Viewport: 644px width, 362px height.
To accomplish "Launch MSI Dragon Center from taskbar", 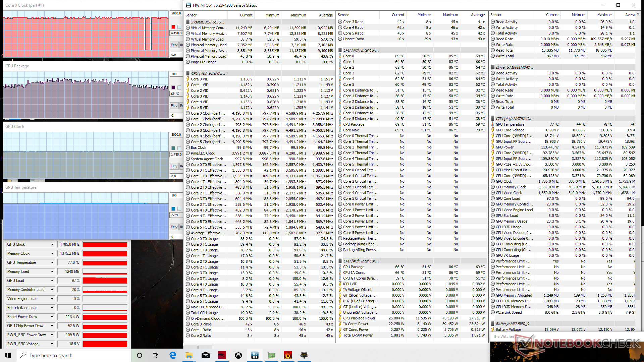I will coord(222,355).
